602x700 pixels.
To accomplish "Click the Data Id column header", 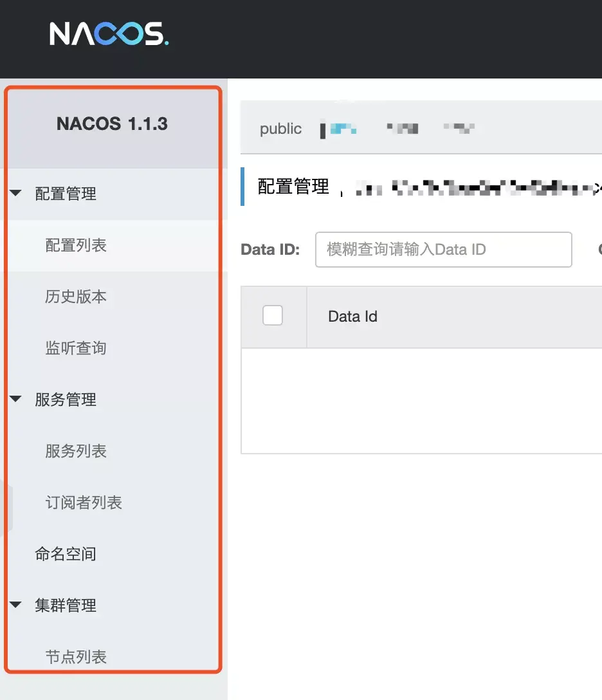I will tap(352, 317).
